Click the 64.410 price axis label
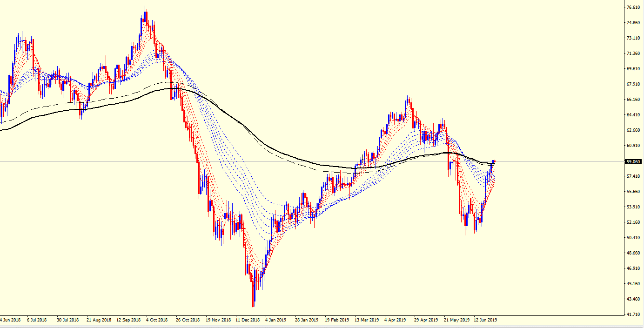Viewport: 644px width, 328px height. click(634, 115)
